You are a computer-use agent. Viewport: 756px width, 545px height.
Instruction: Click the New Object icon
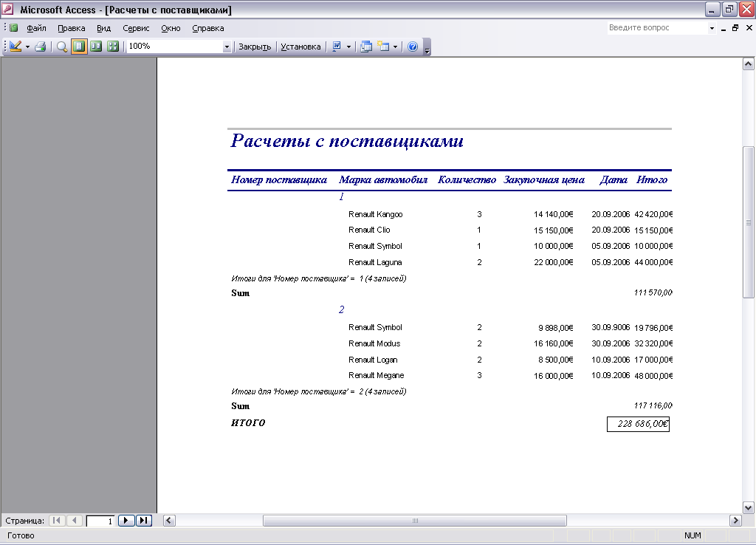[383, 47]
